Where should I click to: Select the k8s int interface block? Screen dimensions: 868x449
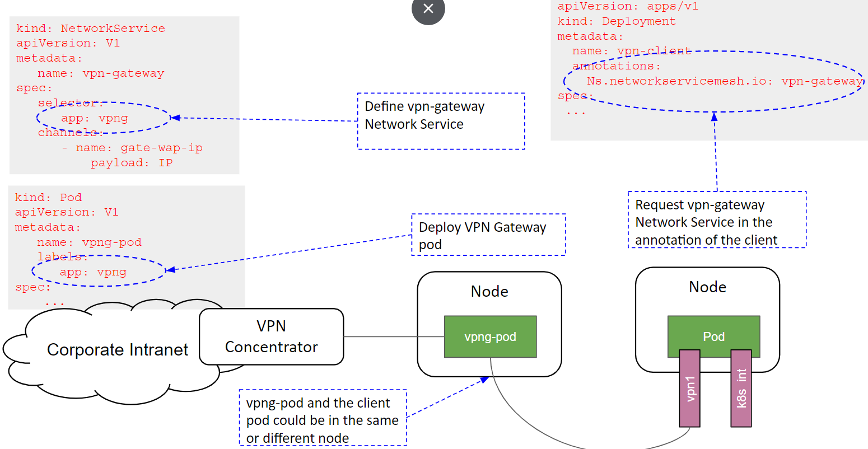point(741,388)
